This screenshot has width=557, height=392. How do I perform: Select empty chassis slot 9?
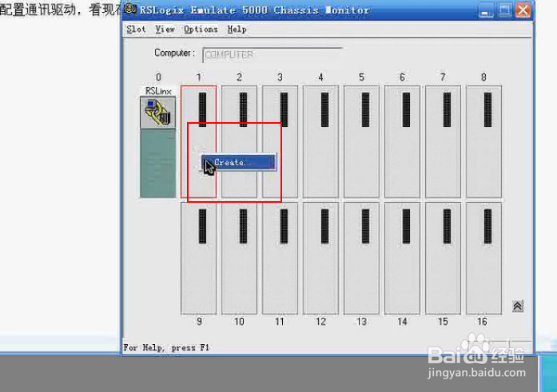click(x=198, y=258)
